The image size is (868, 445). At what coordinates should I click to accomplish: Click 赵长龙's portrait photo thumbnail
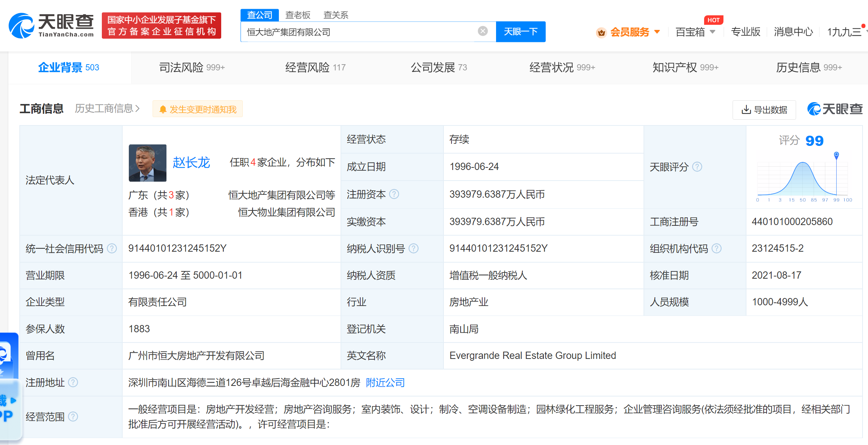(x=147, y=163)
